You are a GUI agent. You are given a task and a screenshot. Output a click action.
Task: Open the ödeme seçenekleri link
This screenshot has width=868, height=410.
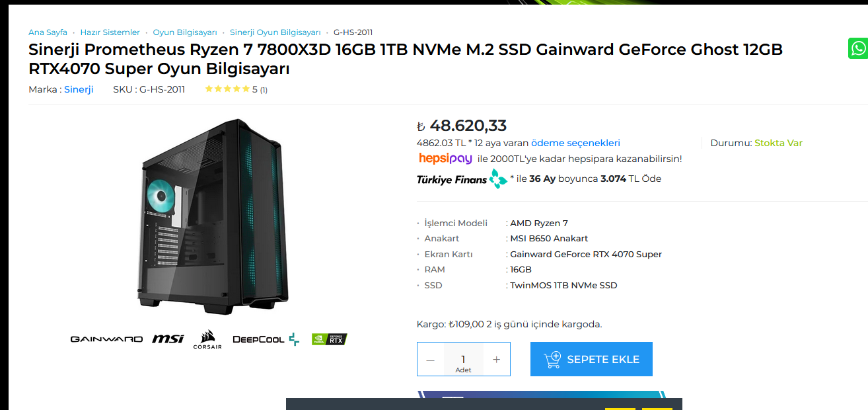pyautogui.click(x=575, y=143)
